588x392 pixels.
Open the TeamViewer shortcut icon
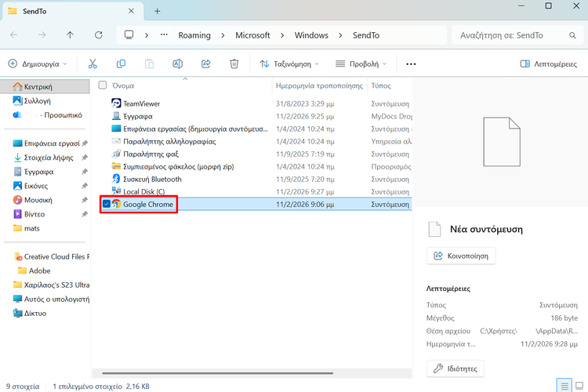click(116, 103)
